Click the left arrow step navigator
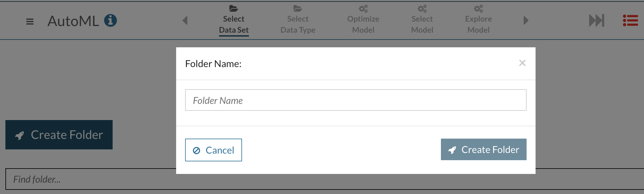Screen dimensions: 644x194 (185, 20)
